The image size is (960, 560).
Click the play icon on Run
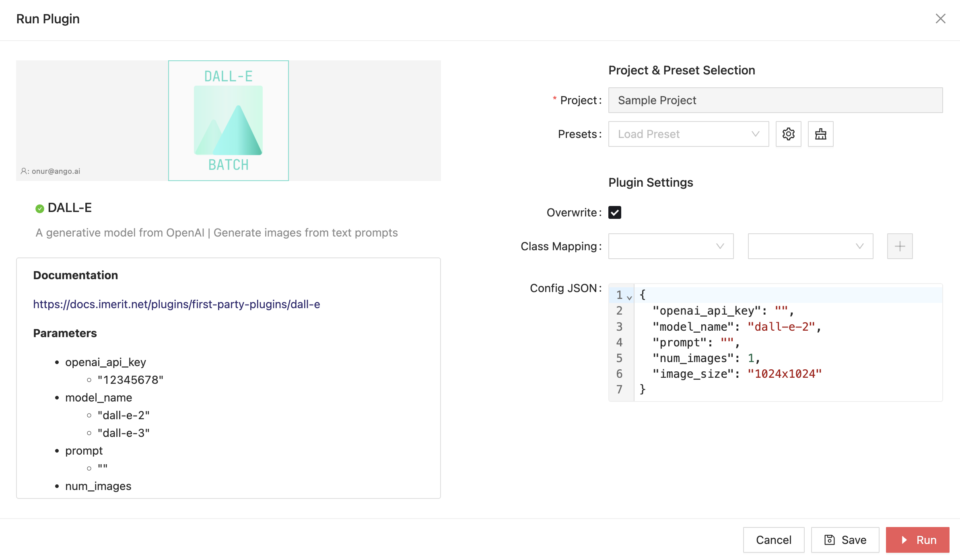(x=904, y=540)
